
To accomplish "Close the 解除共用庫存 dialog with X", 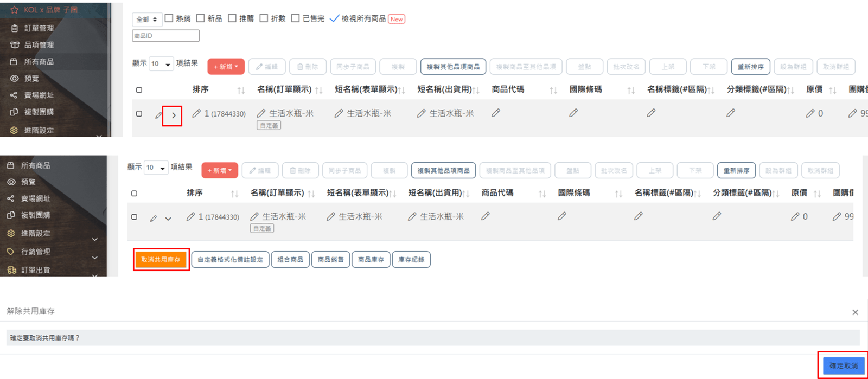I will pos(855,312).
